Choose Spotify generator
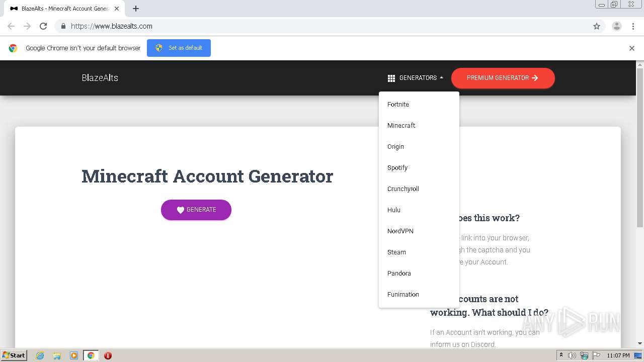This screenshot has width=644, height=362. point(419,168)
